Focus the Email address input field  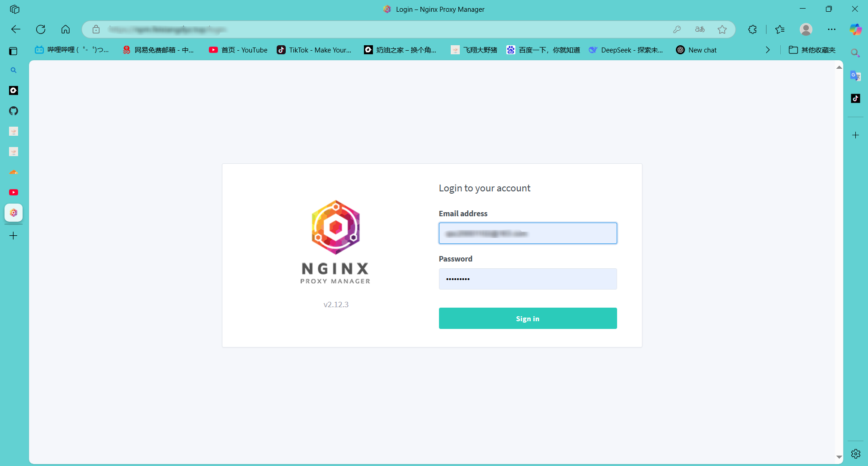tap(528, 233)
